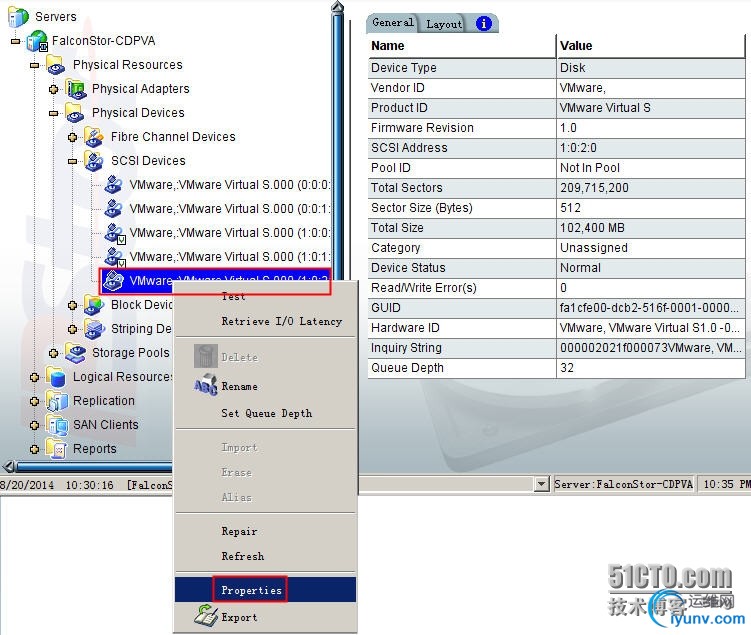Image resolution: width=751 pixels, height=635 pixels.
Task: Choose Set Queue Depth menu item
Action: point(265,413)
